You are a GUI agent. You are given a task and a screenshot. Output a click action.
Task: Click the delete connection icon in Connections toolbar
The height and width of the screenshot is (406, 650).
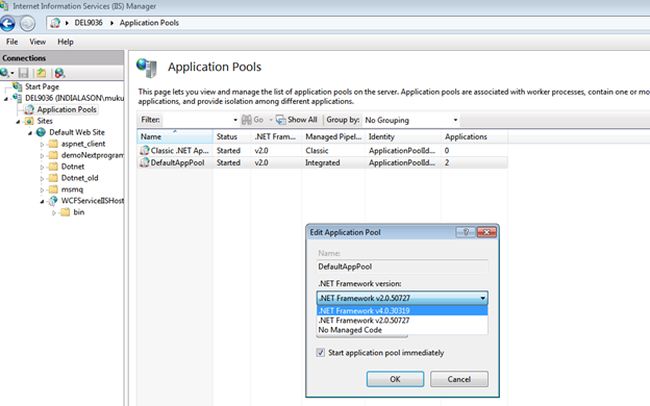(60, 73)
